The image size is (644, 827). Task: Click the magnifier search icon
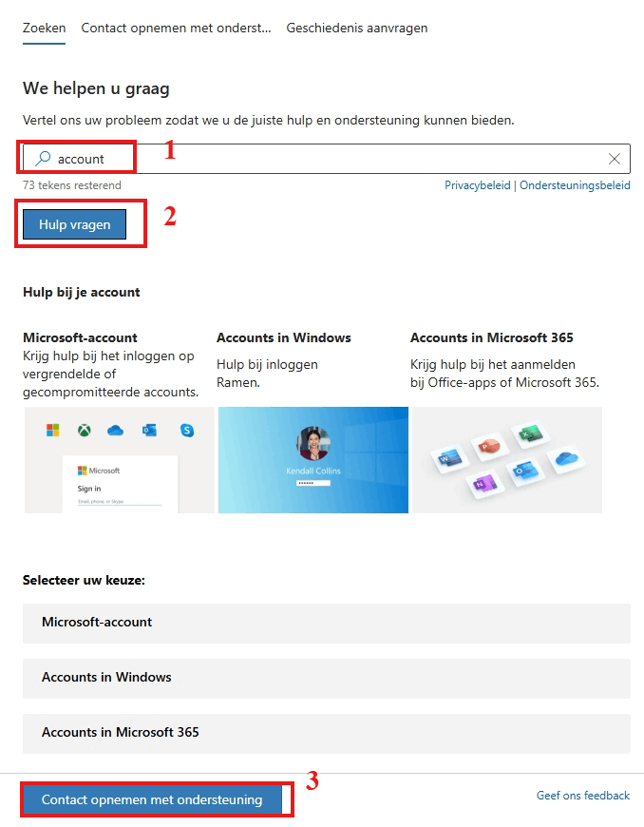pos(43,158)
